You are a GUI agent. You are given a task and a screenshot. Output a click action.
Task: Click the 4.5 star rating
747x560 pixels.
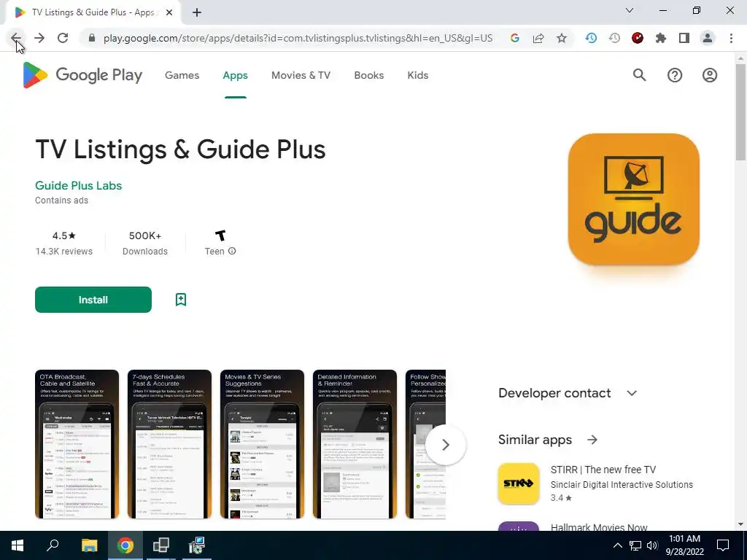pyautogui.click(x=64, y=236)
